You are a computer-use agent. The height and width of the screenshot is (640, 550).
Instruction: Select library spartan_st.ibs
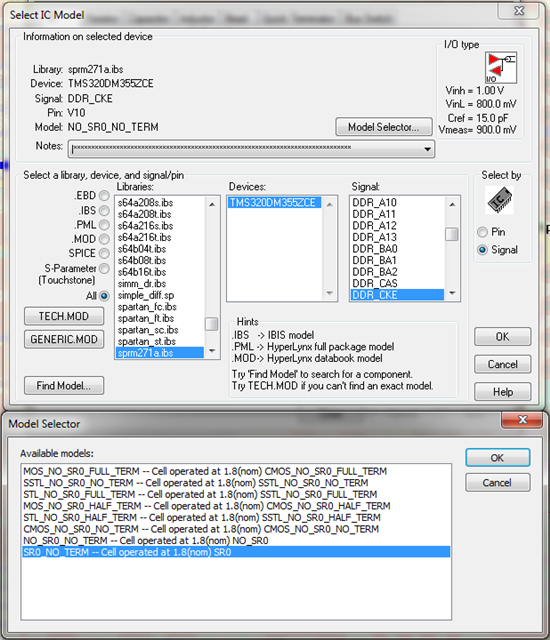(160, 341)
